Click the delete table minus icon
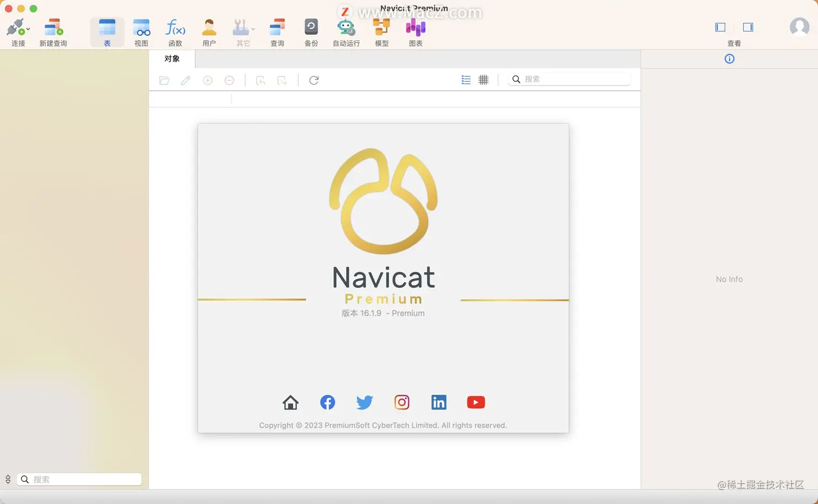The width and height of the screenshot is (818, 504). click(x=229, y=80)
